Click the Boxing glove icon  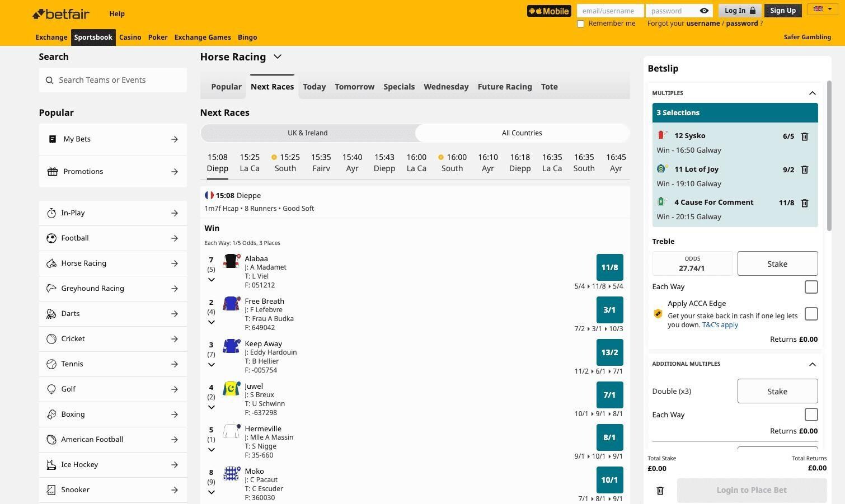51,414
